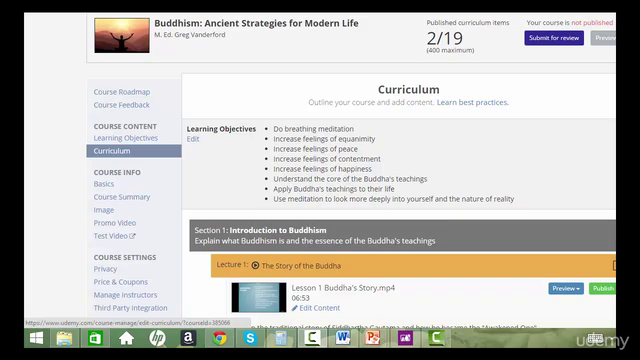Click the 2/19 published items count
The image size is (640, 360).
click(445, 39)
